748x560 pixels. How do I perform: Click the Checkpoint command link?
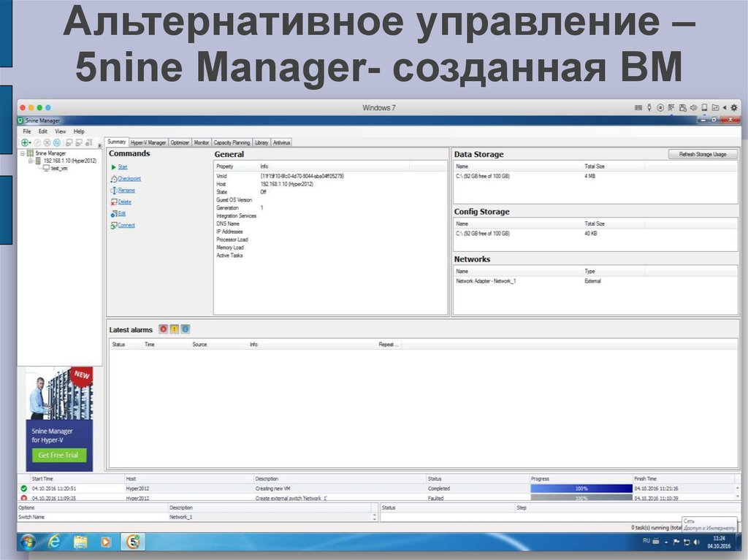point(129,179)
